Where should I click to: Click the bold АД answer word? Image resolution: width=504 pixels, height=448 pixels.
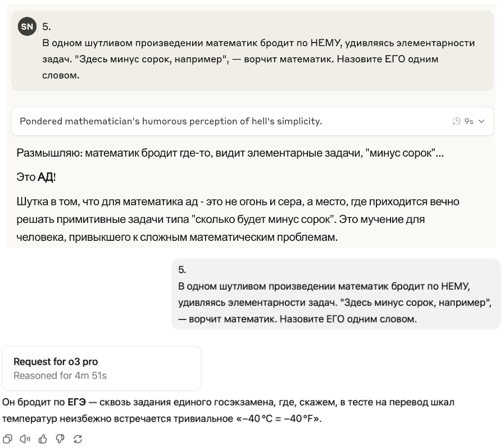[x=46, y=177]
